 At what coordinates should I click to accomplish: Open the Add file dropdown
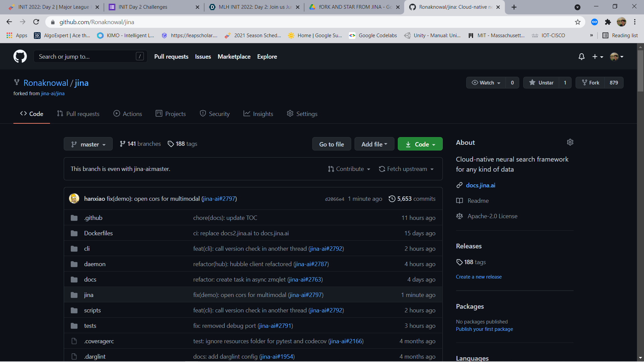[374, 144]
